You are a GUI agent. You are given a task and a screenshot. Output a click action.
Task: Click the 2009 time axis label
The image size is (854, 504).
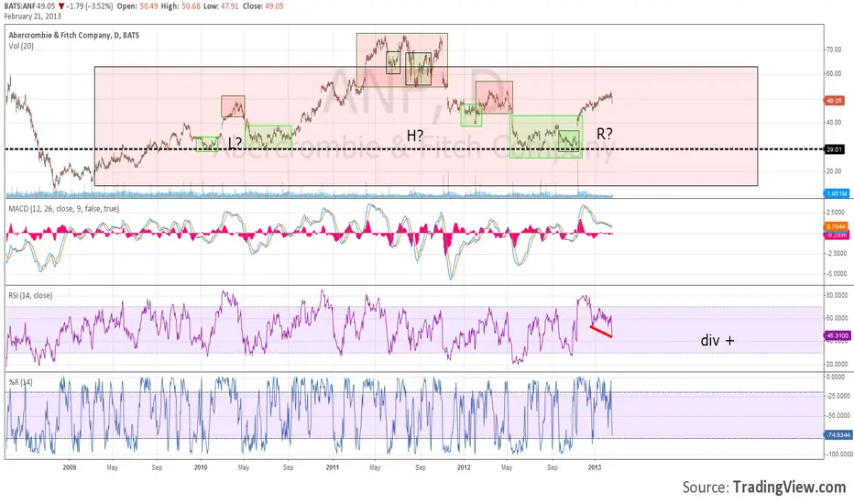69,467
